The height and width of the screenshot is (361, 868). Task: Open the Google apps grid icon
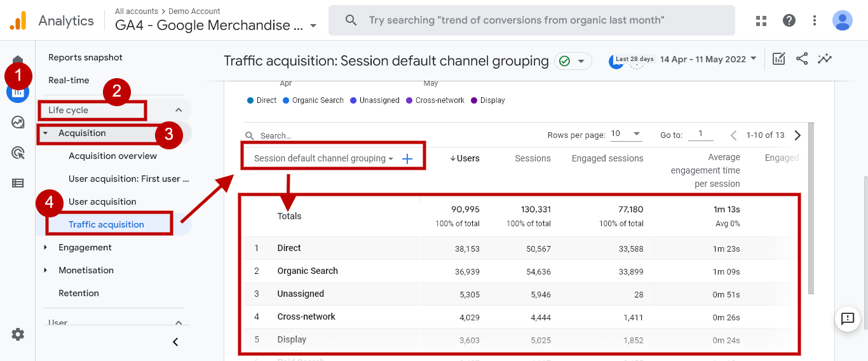point(761,20)
